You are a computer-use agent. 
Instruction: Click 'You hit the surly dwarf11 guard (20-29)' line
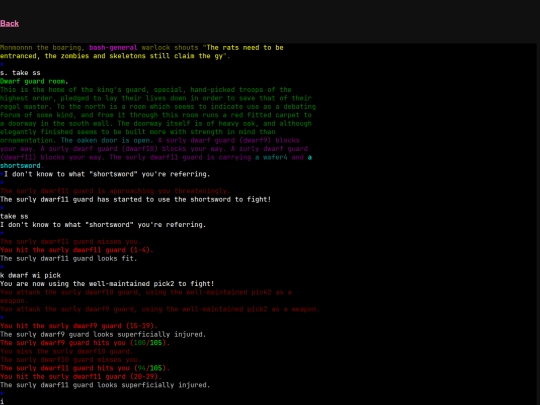pos(81,377)
